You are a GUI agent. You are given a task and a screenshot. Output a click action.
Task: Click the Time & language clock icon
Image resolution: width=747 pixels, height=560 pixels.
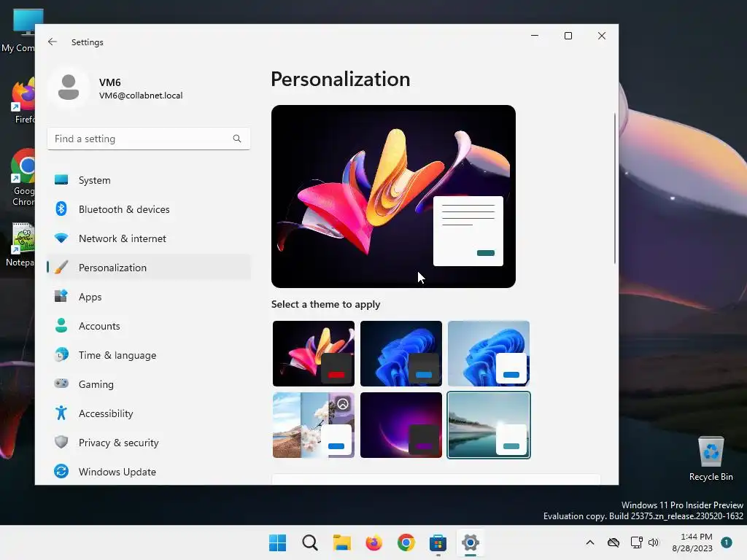click(x=61, y=355)
